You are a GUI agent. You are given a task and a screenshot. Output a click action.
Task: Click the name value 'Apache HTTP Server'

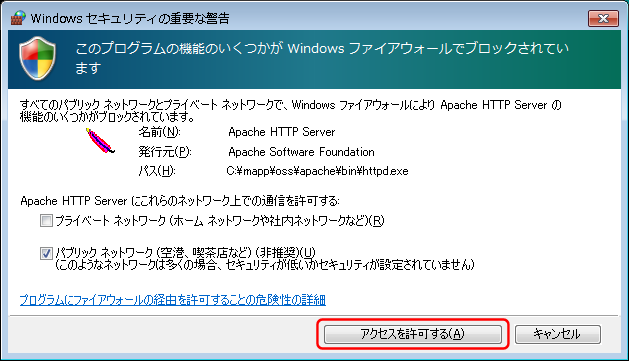(x=282, y=132)
